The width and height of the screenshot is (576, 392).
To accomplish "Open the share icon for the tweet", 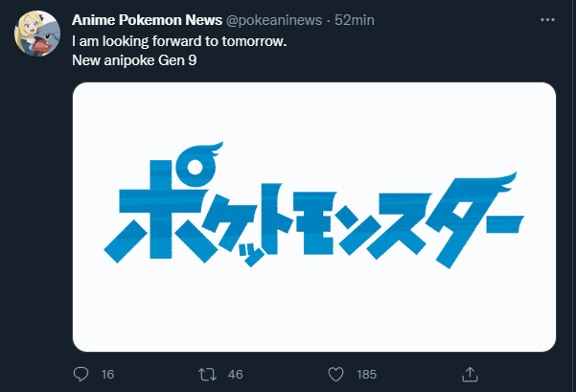I will (x=470, y=375).
